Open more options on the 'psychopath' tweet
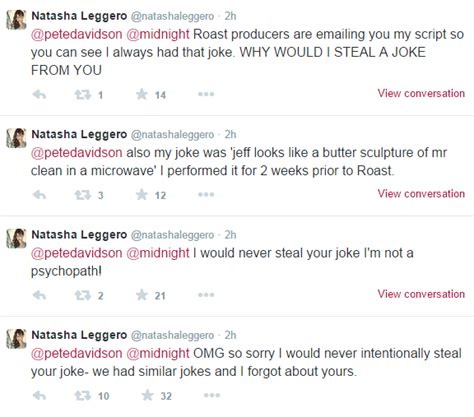 (x=206, y=295)
